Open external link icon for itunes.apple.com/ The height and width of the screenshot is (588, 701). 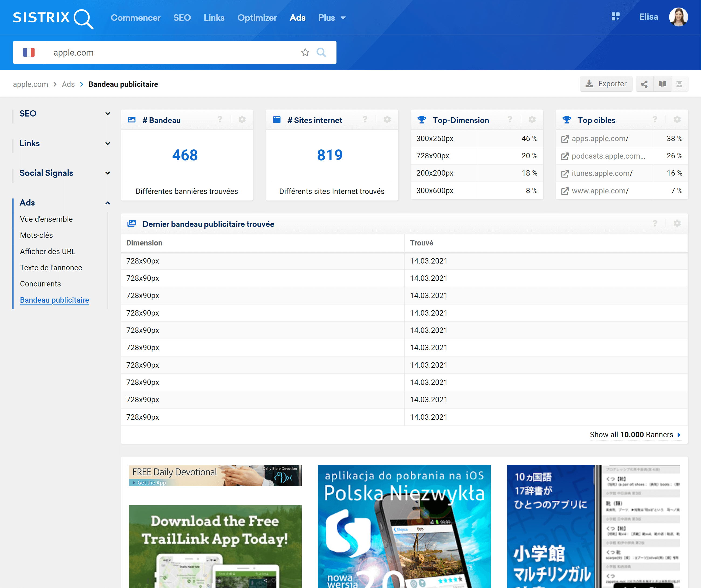point(565,174)
